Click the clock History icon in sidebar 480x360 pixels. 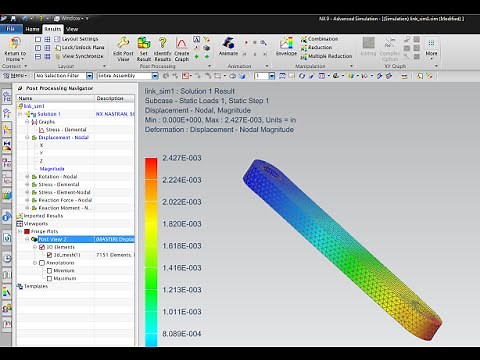click(7, 258)
